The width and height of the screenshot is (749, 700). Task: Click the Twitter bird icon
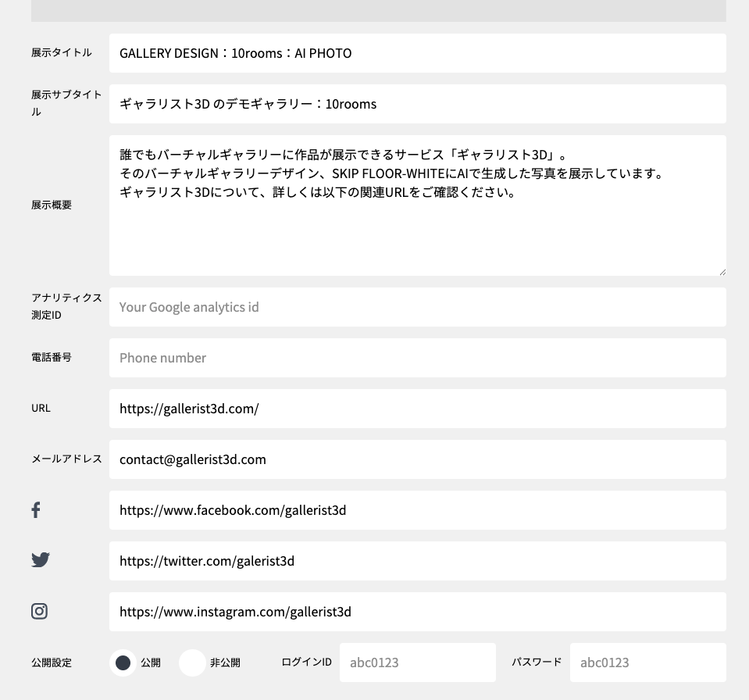(x=41, y=560)
